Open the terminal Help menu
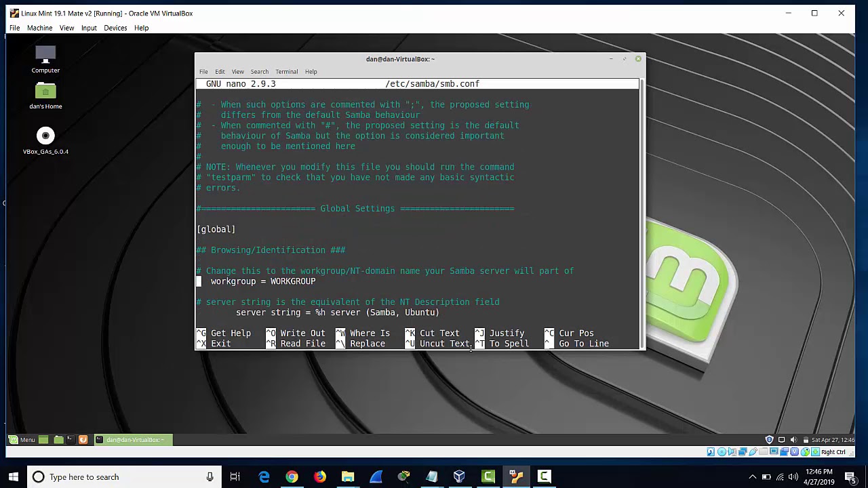The height and width of the screenshot is (488, 868). [x=311, y=71]
